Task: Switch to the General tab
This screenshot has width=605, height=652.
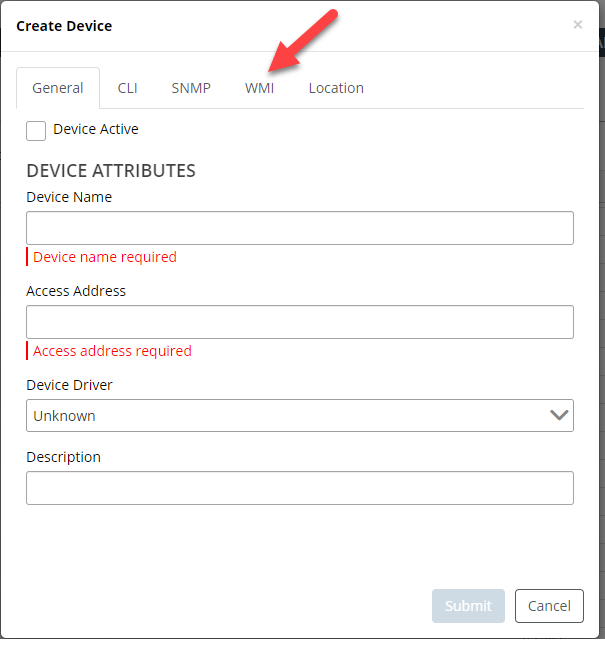Action: point(58,88)
